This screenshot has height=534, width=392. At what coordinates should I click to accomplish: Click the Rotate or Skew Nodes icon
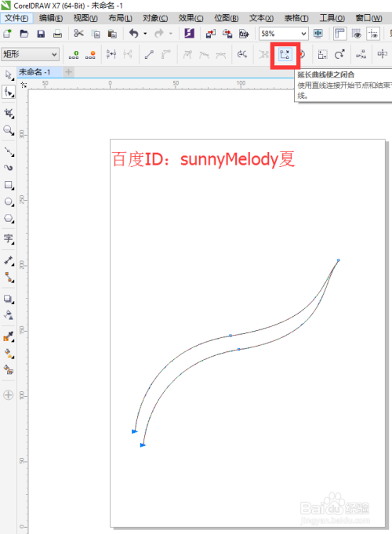(339, 54)
